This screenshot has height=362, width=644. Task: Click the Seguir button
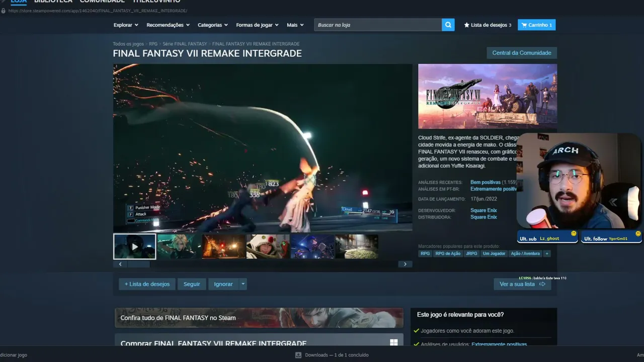coord(192,284)
